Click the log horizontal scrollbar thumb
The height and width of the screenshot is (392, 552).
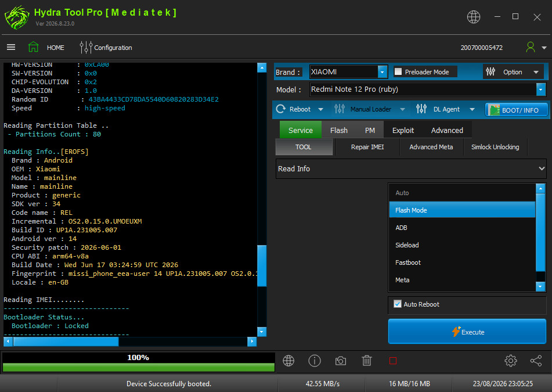point(66,341)
